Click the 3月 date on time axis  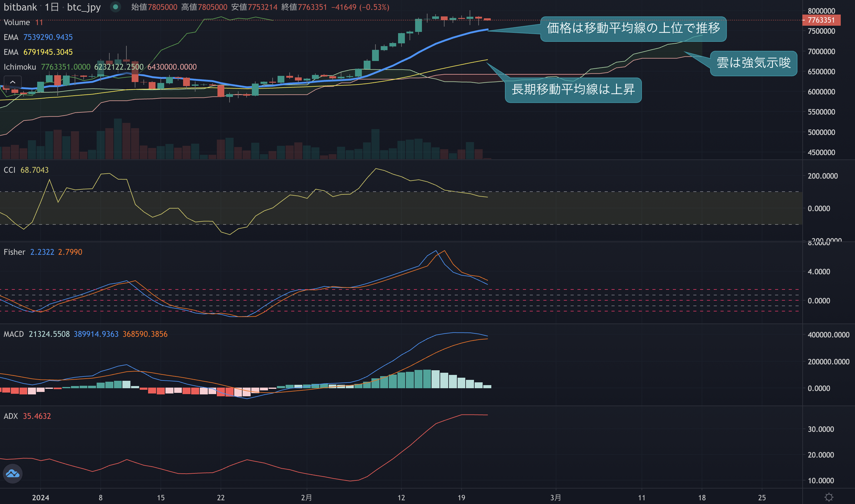[556, 497]
